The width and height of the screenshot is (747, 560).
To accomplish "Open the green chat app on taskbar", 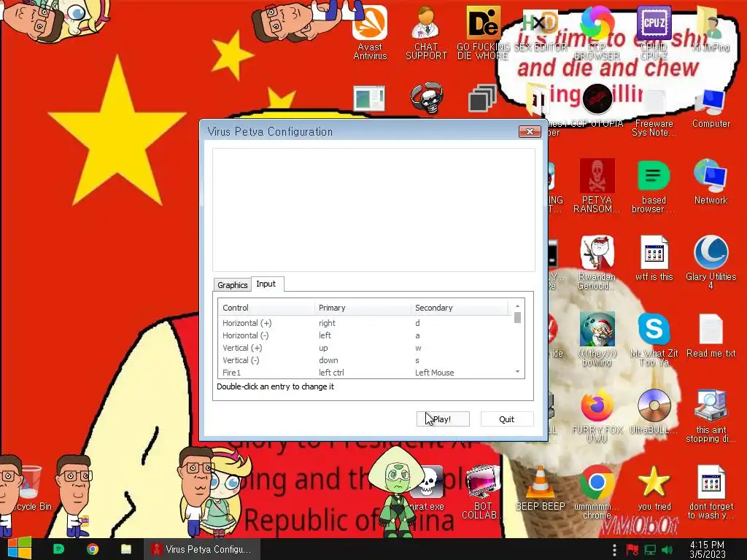I will [58, 549].
